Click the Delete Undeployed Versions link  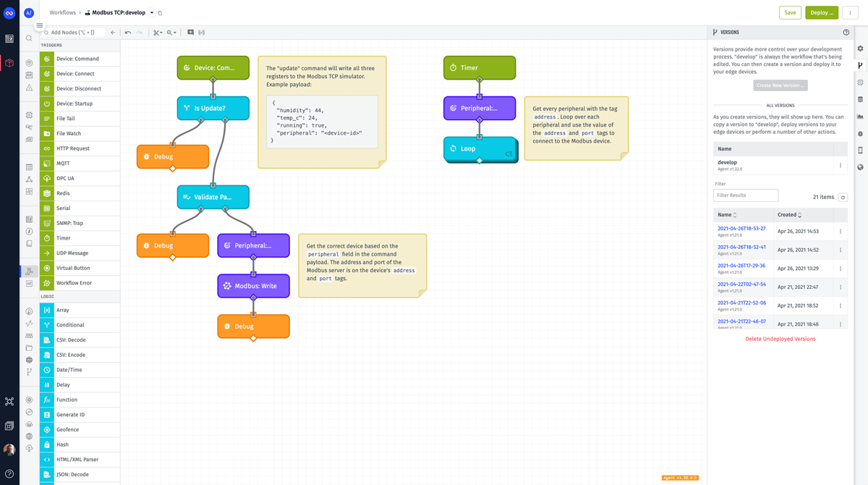pyautogui.click(x=780, y=338)
